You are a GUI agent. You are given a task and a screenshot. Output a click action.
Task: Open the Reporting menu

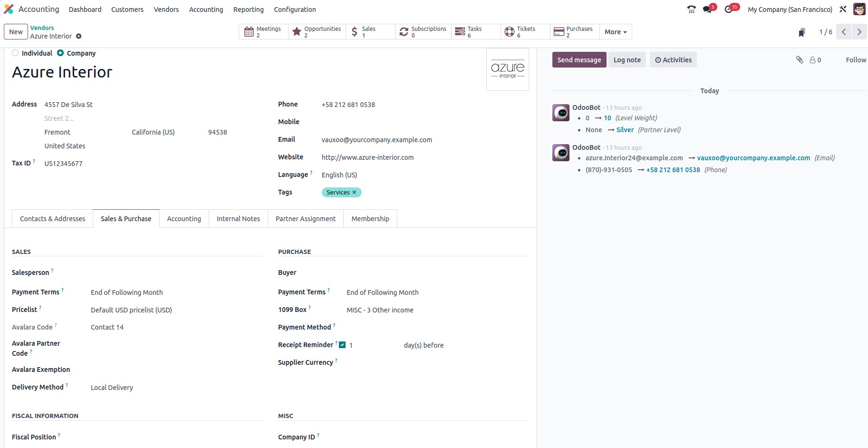[249, 9]
